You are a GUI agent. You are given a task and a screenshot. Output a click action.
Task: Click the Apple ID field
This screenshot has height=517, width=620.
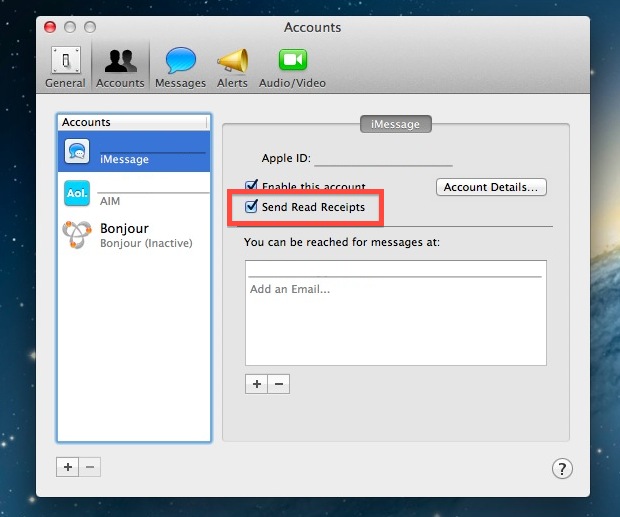(383, 158)
